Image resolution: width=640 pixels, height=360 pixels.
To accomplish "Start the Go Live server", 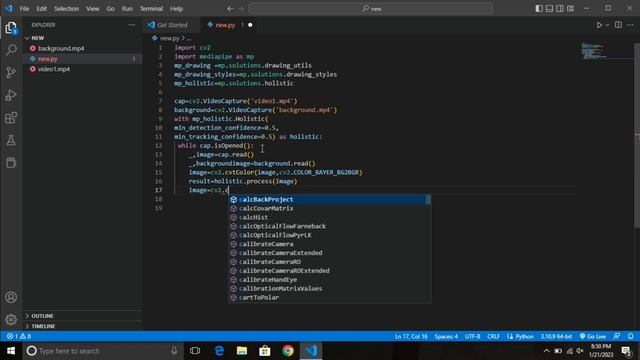I will [593, 336].
